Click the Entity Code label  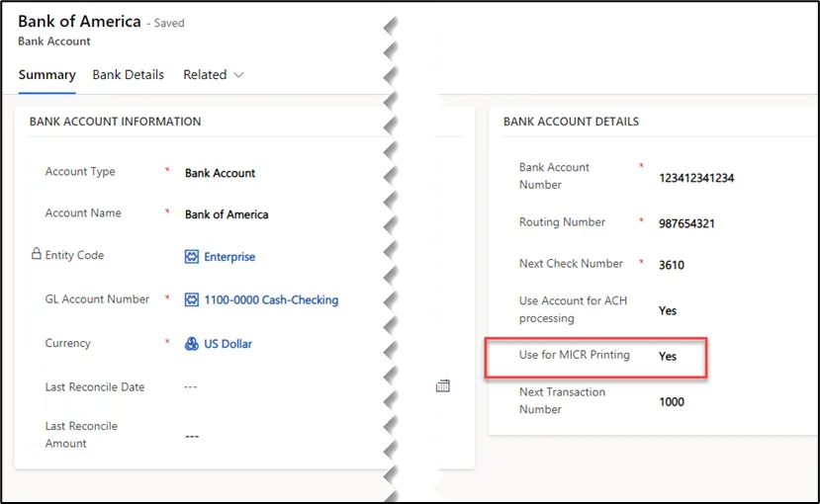pos(74,255)
